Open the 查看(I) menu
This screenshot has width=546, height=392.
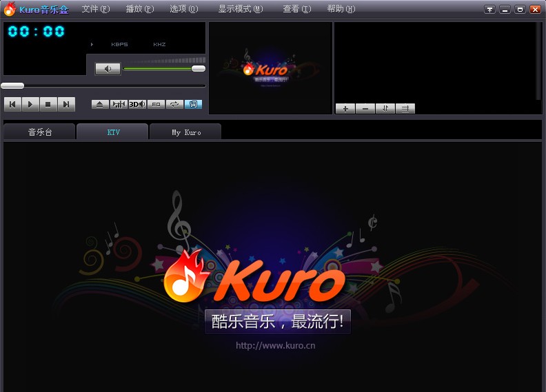click(x=297, y=9)
